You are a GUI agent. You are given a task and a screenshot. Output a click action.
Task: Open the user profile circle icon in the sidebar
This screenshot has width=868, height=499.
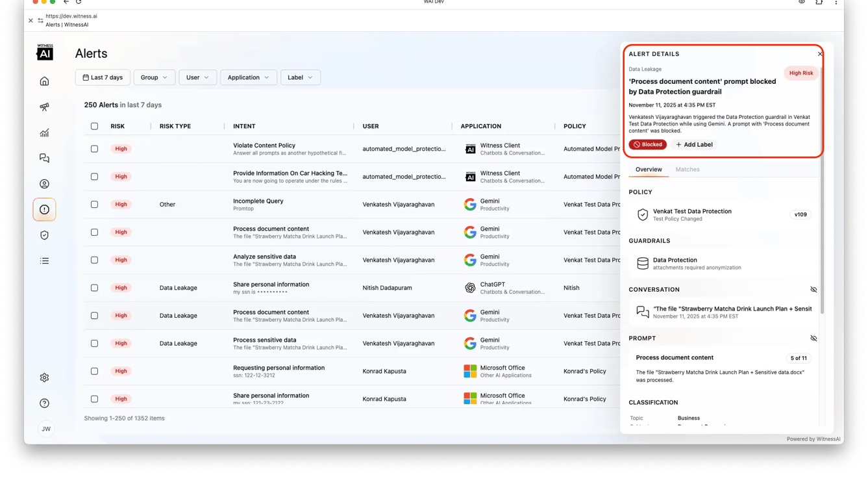(44, 184)
